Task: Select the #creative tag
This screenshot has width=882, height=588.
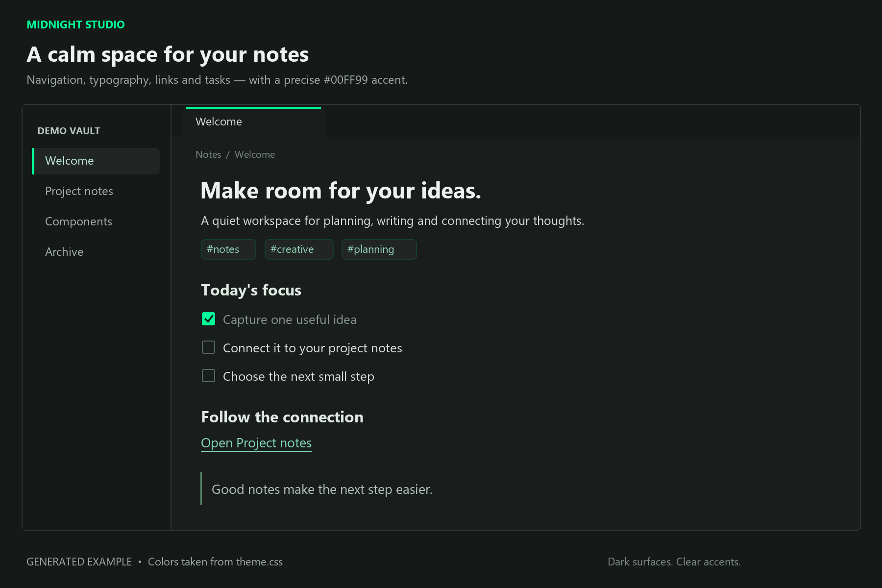Action: point(299,249)
